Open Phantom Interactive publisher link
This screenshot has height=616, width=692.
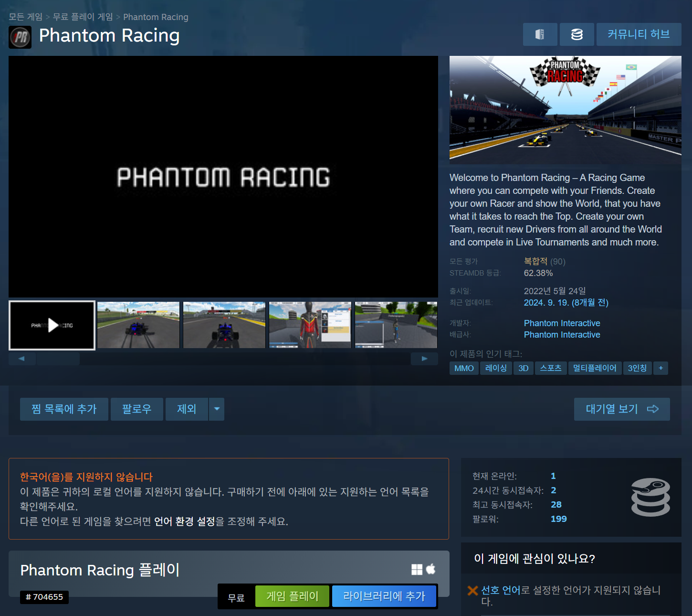pyautogui.click(x=562, y=335)
